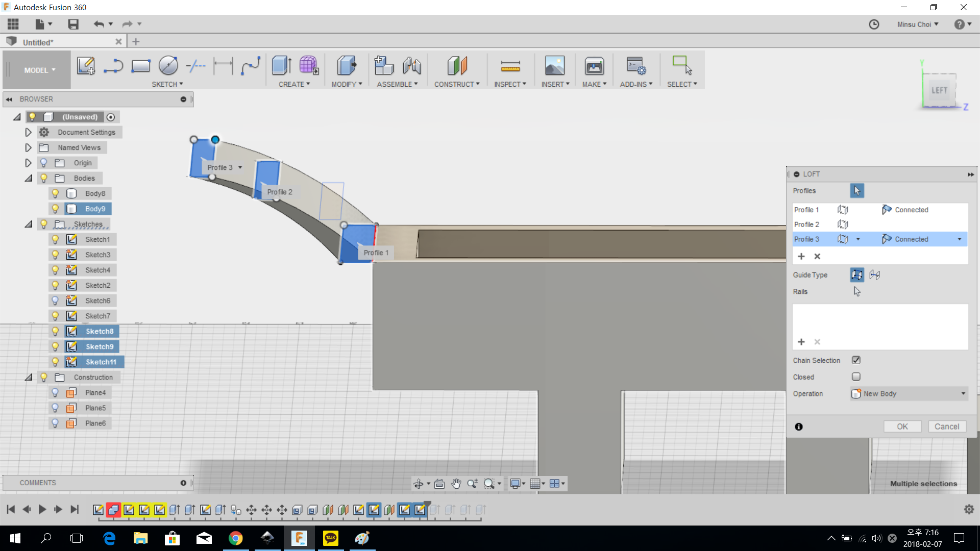Viewport: 980px width, 551px height.
Task: Select the Sketch Dimension tool
Action: pyautogui.click(x=223, y=66)
